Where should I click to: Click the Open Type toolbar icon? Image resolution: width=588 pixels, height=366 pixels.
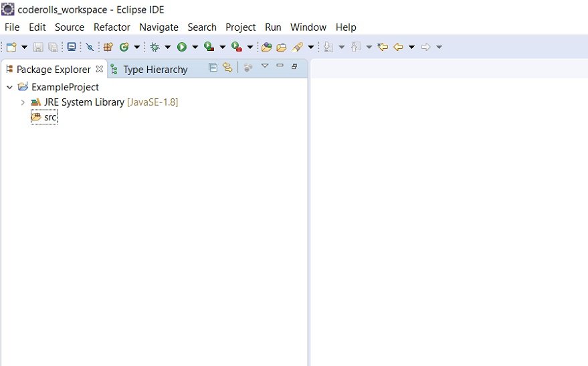pyautogui.click(x=267, y=47)
